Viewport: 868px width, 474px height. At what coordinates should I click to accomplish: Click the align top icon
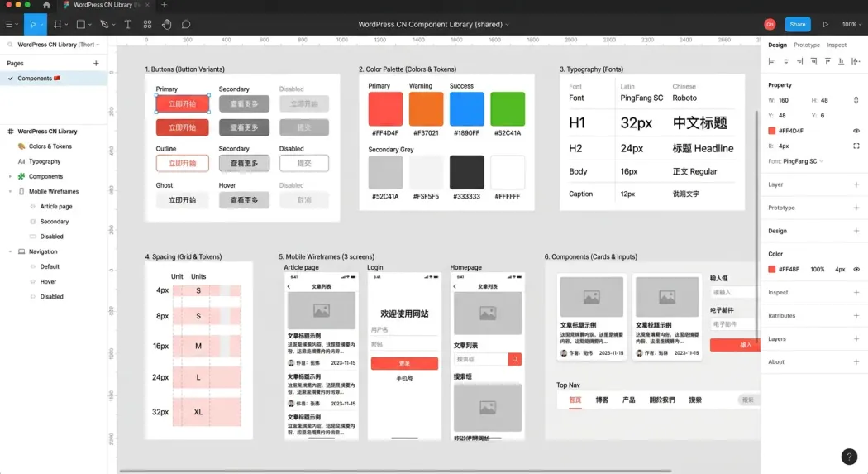[813, 61]
